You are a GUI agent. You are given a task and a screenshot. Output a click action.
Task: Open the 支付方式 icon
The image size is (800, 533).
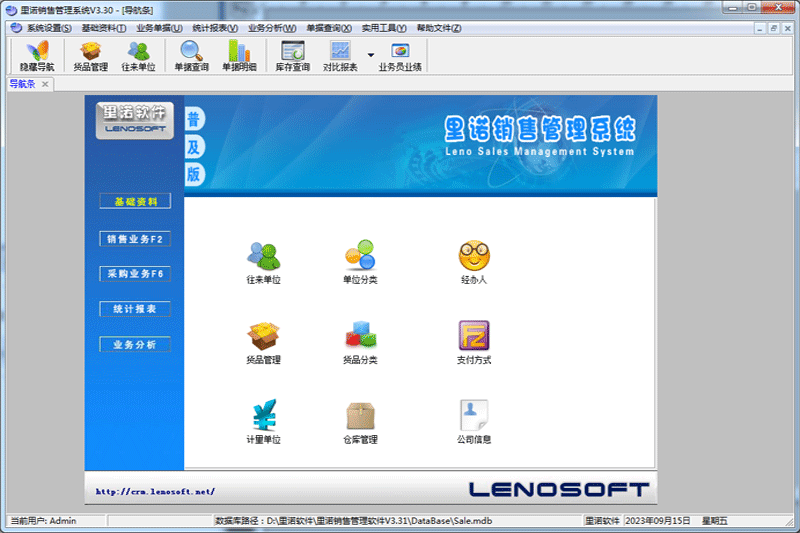[474, 343]
